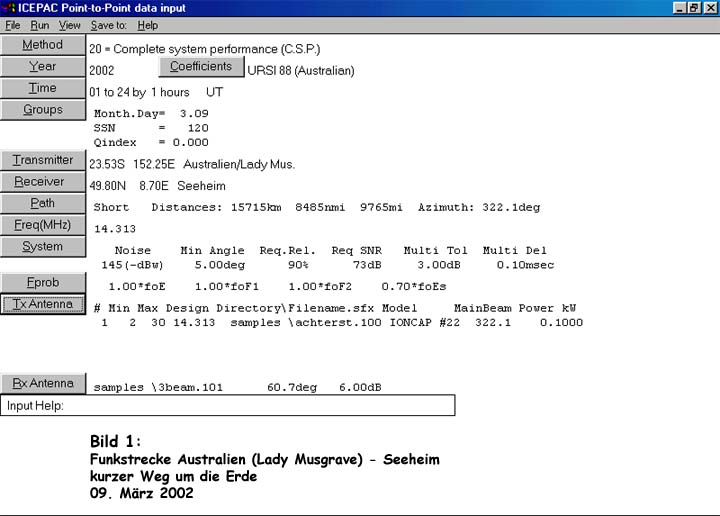
Task: Open the View menu
Action: (x=69, y=25)
